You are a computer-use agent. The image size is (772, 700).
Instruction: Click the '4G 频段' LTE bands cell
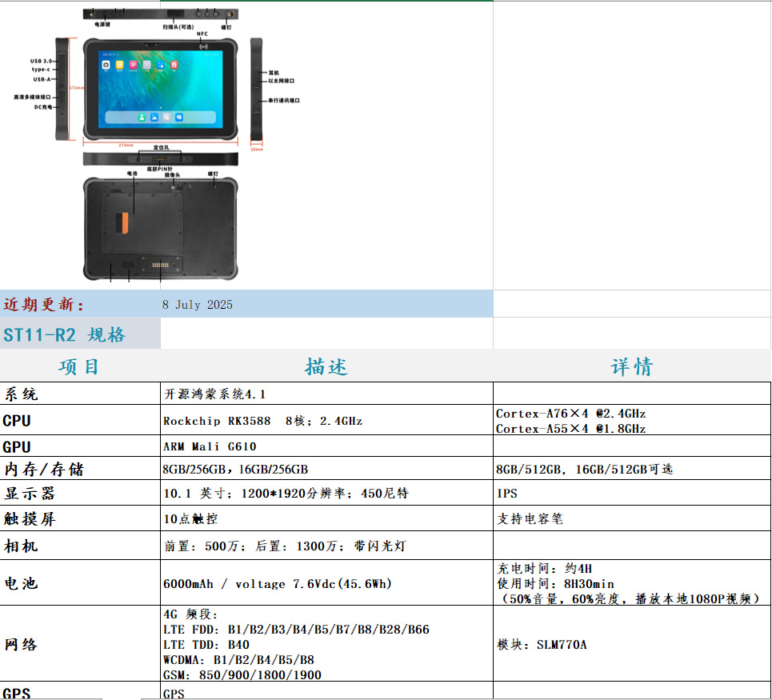(x=326, y=644)
